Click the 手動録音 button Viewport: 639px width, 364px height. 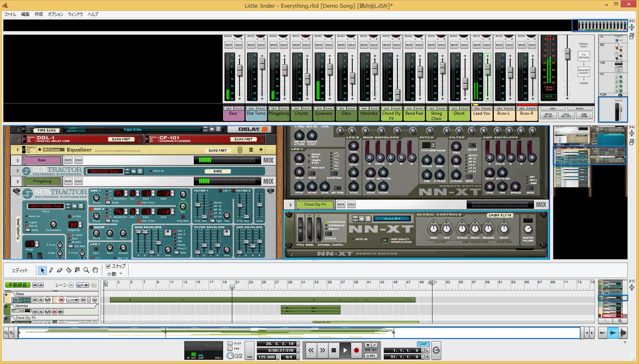pos(18,285)
